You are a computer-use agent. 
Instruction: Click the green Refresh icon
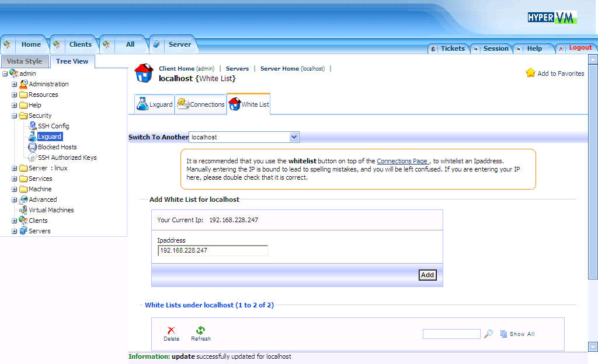coord(200,330)
